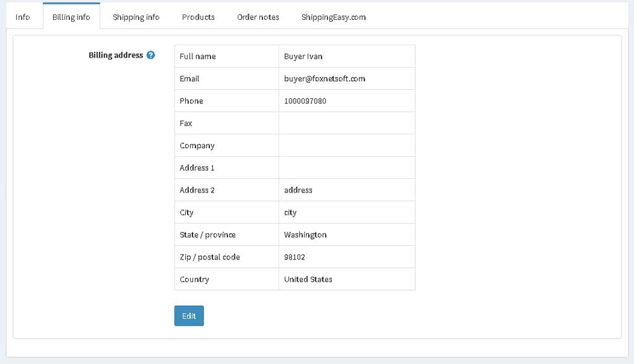Click the Address 2 value cell

point(347,190)
